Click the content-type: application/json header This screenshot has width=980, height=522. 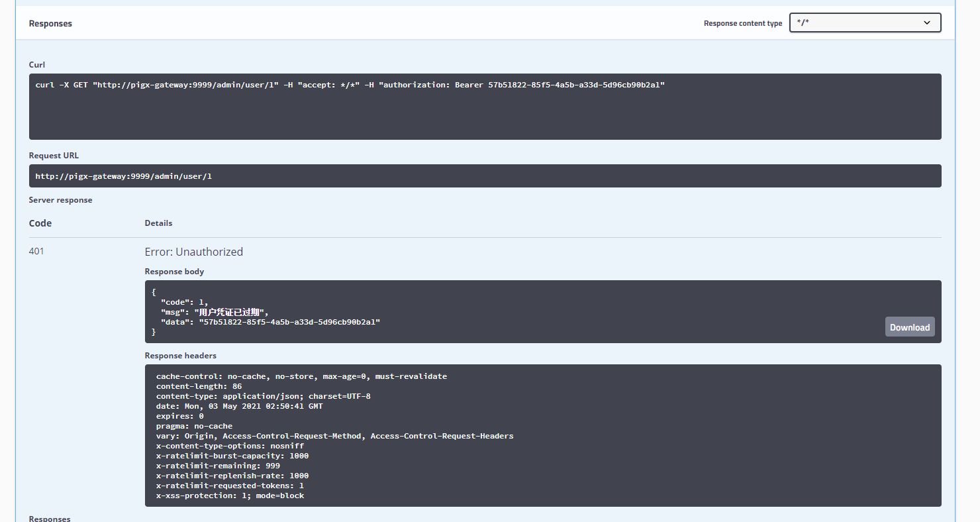(x=264, y=396)
